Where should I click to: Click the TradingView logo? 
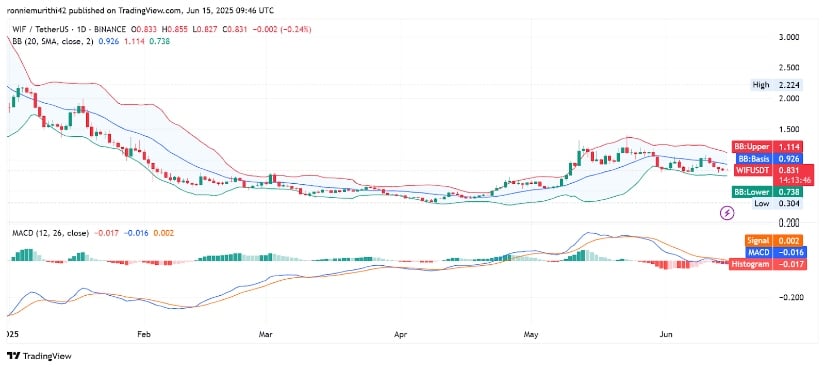pos(39,356)
